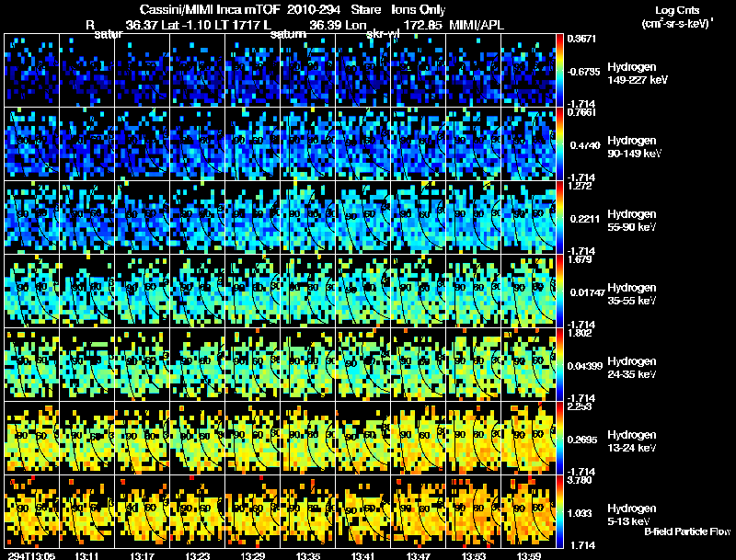Select the Hydrogen 55-90 keV row label

pos(632,221)
